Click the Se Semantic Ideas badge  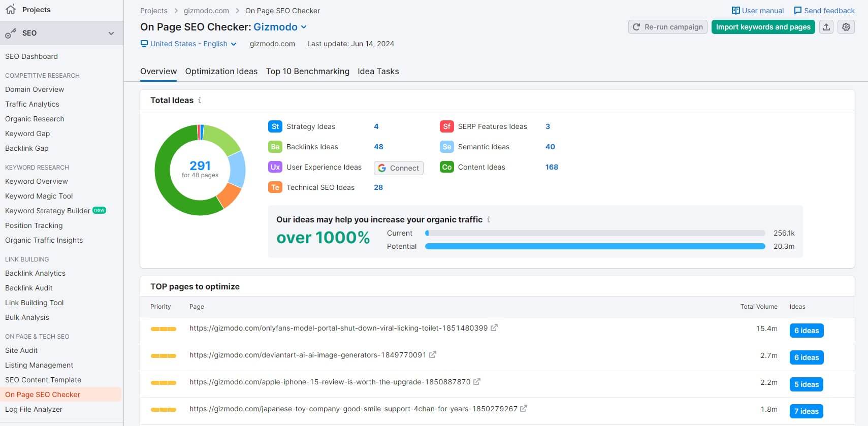447,147
